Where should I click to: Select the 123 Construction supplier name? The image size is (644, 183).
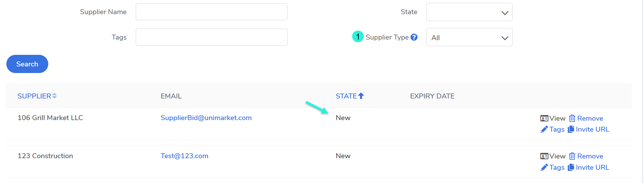[45, 156]
